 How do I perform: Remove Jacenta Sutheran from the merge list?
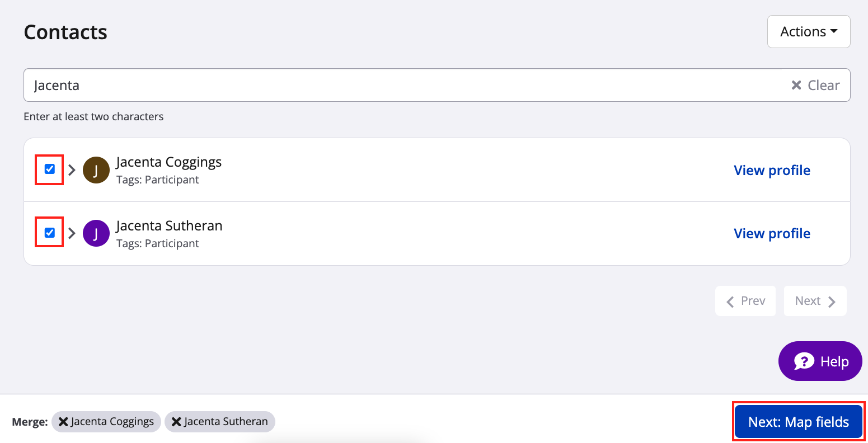point(176,422)
